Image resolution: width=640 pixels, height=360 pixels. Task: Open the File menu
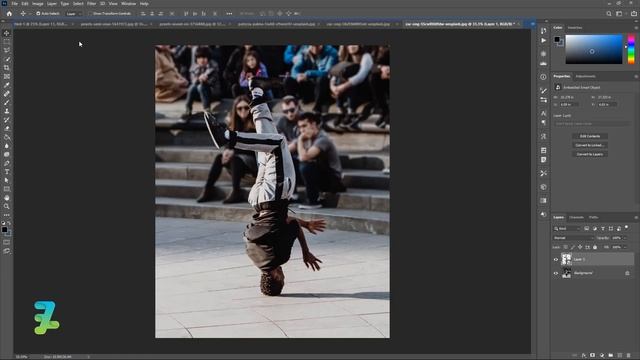coord(14,4)
